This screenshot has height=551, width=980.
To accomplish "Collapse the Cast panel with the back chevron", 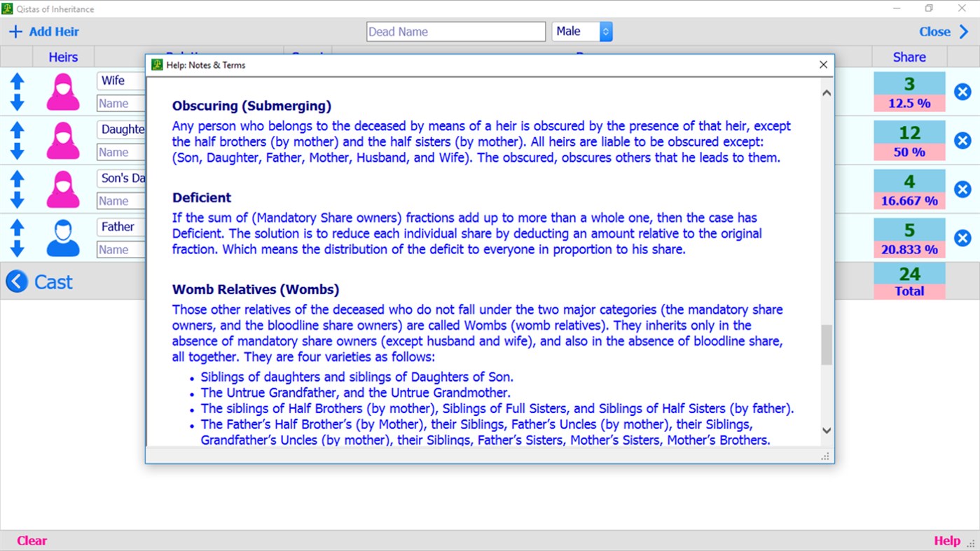I will coord(16,281).
